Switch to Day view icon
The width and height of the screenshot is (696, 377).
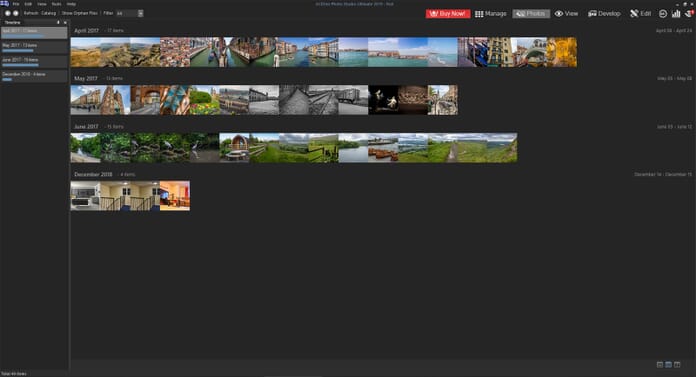(677, 365)
